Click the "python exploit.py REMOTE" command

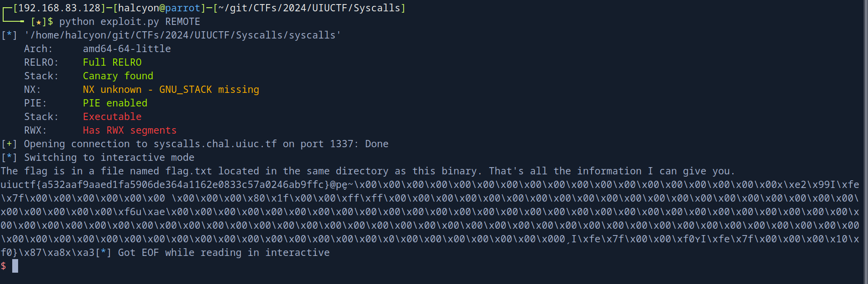coord(129,22)
